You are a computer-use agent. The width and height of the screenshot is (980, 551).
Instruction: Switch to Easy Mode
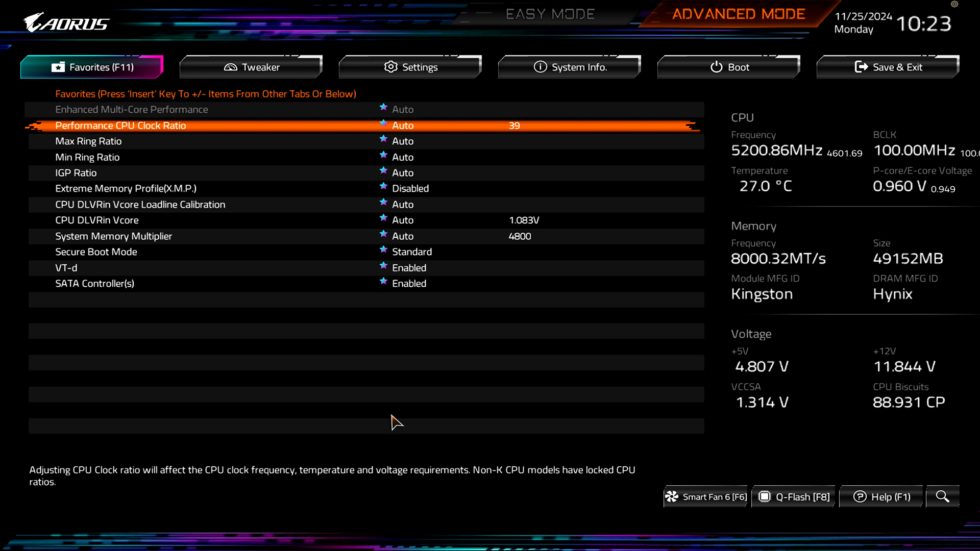tap(550, 14)
